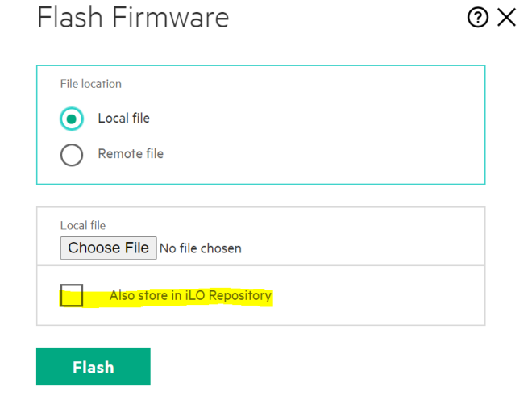Click the Choose File button
Image resolution: width=532 pixels, height=404 pixels.
tap(108, 248)
